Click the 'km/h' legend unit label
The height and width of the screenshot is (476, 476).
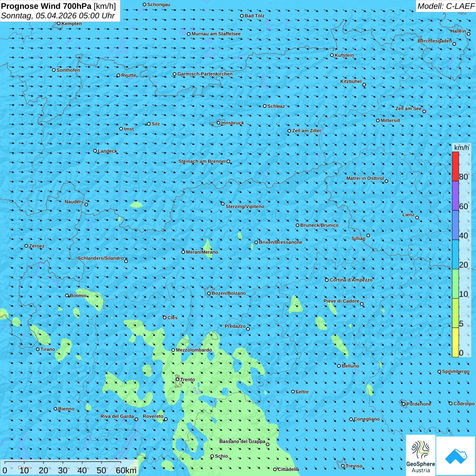(x=461, y=148)
